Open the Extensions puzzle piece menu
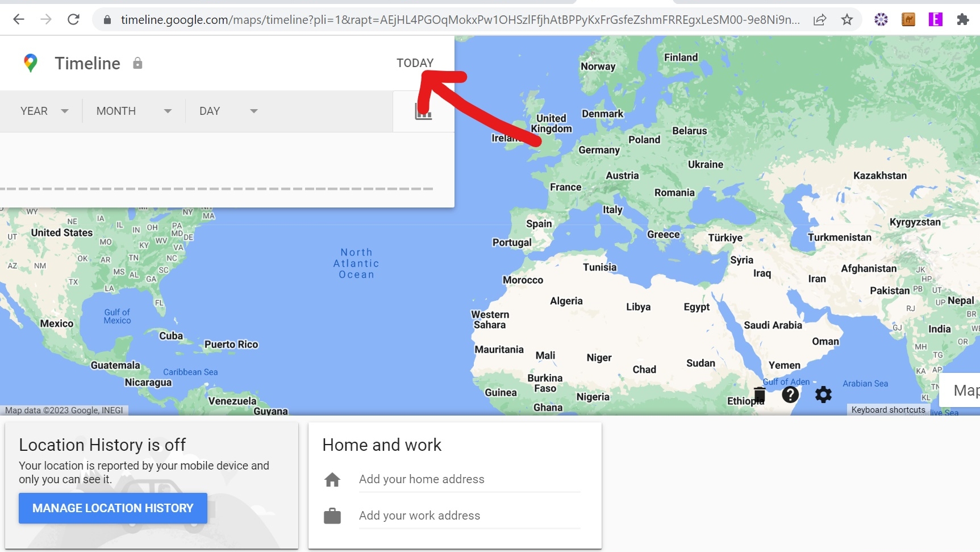This screenshot has height=552, width=980. point(963,20)
